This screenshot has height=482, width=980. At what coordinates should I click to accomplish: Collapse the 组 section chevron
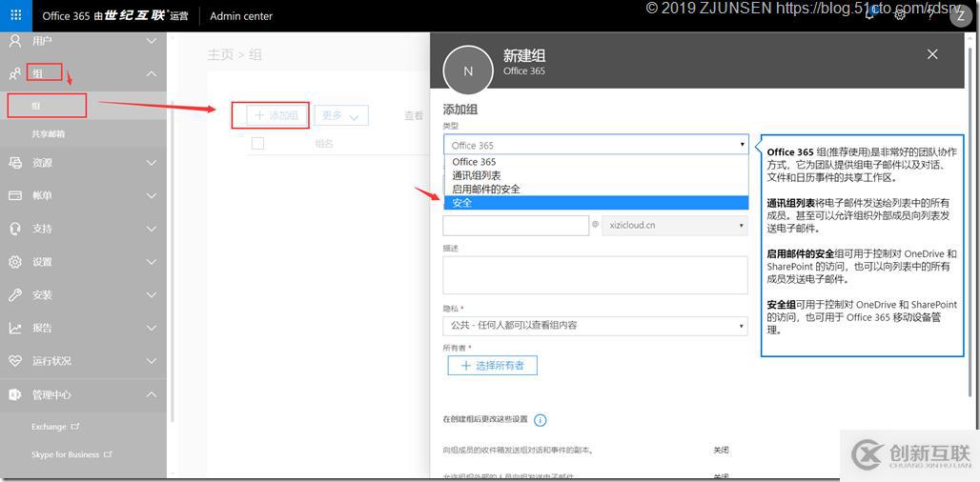pyautogui.click(x=152, y=74)
